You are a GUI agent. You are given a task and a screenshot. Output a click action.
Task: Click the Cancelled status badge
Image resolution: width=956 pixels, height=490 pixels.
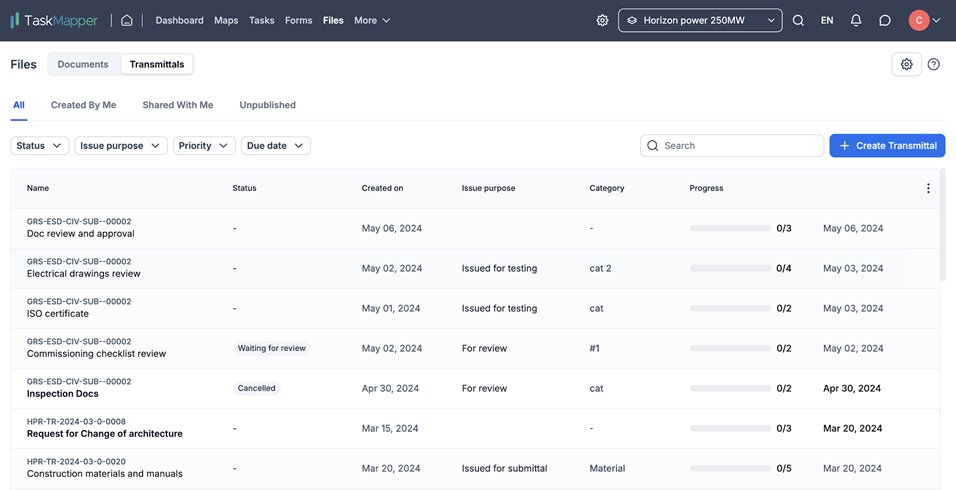coord(256,388)
